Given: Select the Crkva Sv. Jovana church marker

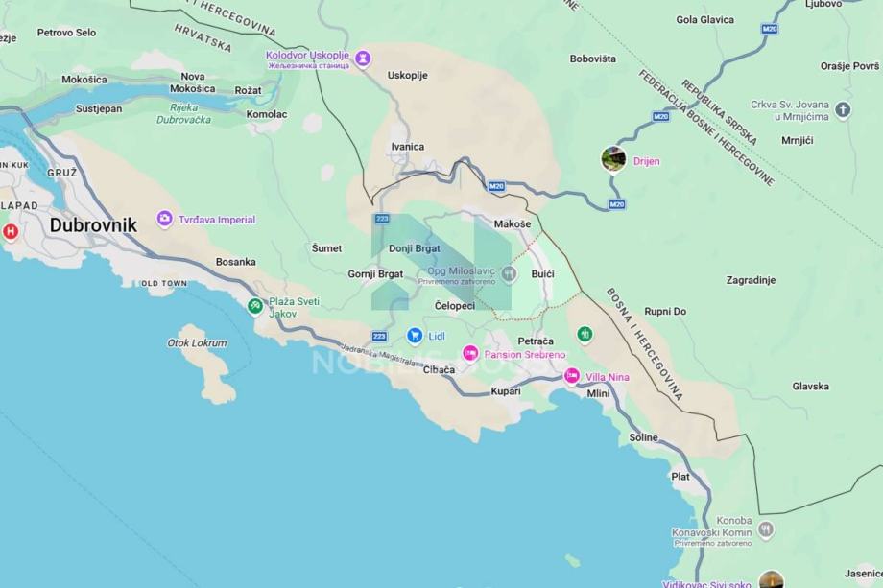Looking at the screenshot, I should (843, 109).
